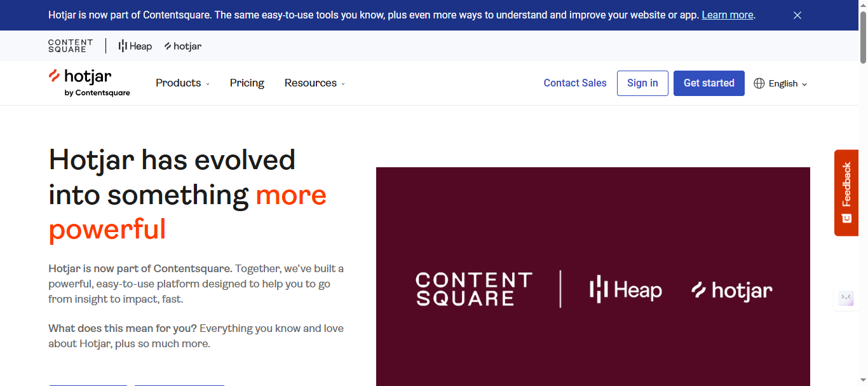The width and height of the screenshot is (868, 386).
Task: Open the chat widget face icon
Action: (x=845, y=298)
